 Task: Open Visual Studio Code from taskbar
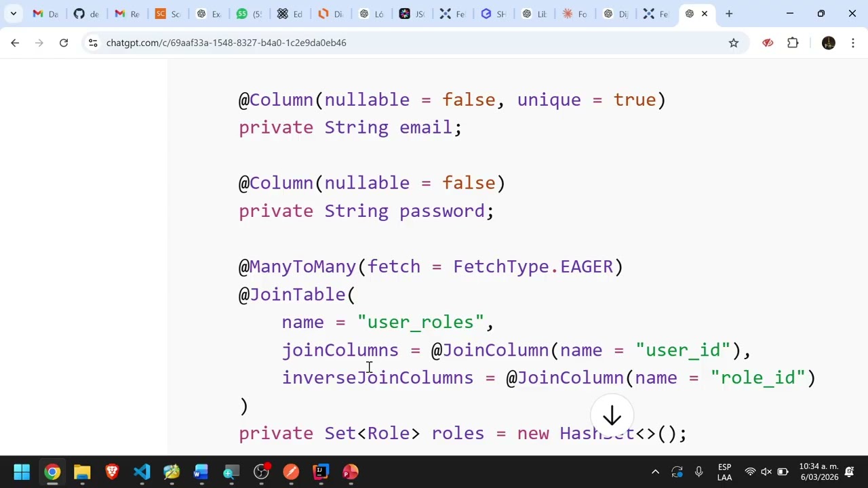pos(142,472)
